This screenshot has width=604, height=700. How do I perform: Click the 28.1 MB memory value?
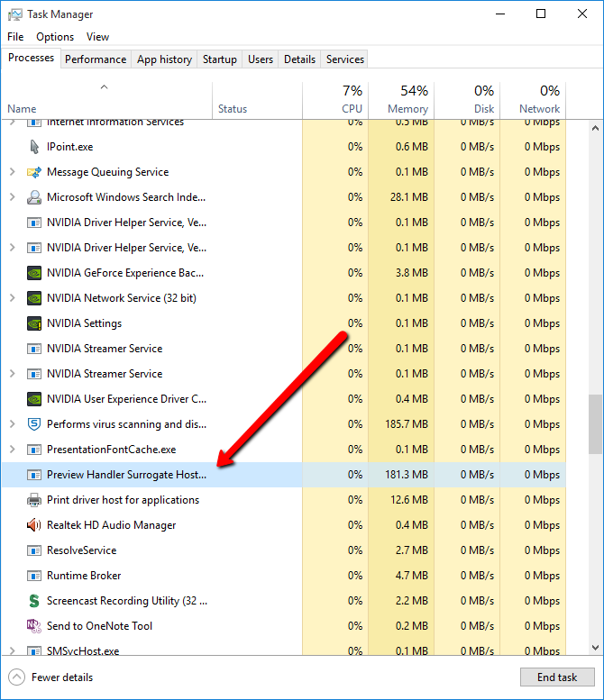(x=408, y=197)
